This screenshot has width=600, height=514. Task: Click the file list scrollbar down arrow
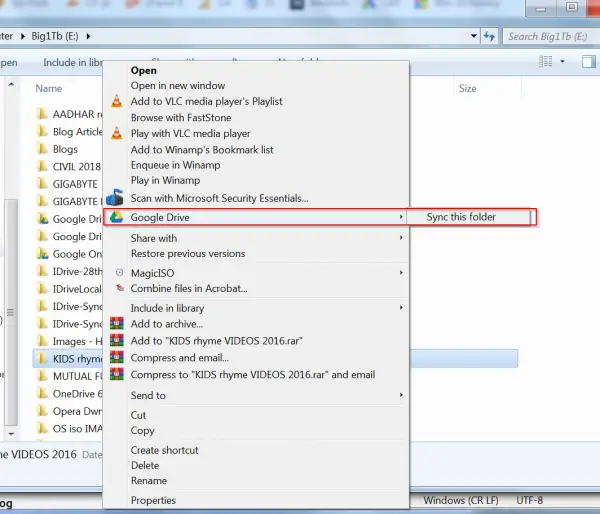click(11, 434)
